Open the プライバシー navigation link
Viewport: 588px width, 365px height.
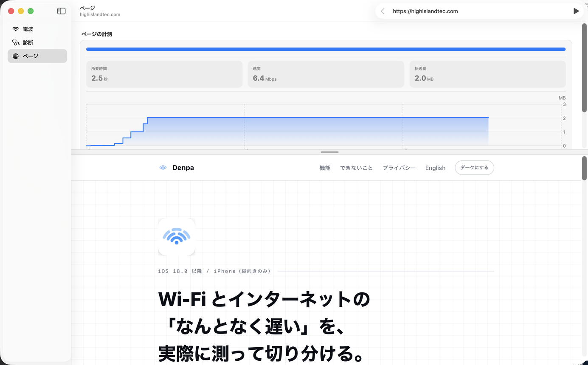click(x=399, y=168)
